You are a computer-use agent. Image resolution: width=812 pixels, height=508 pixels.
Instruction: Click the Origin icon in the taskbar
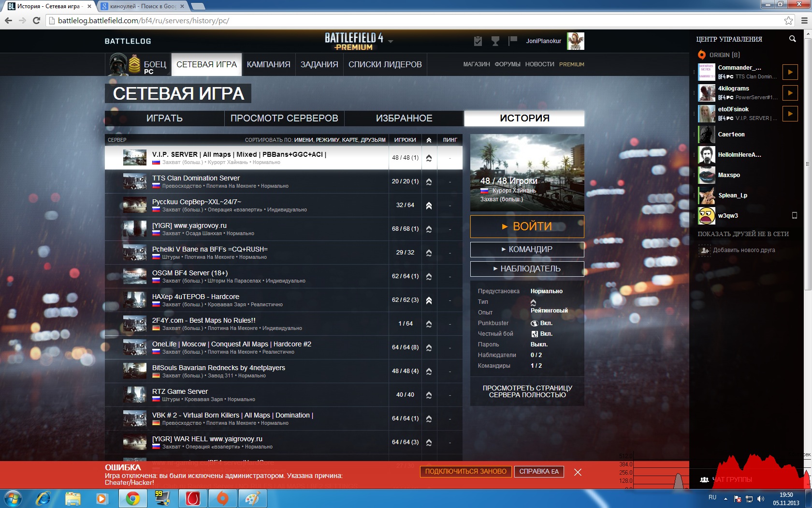(222, 498)
